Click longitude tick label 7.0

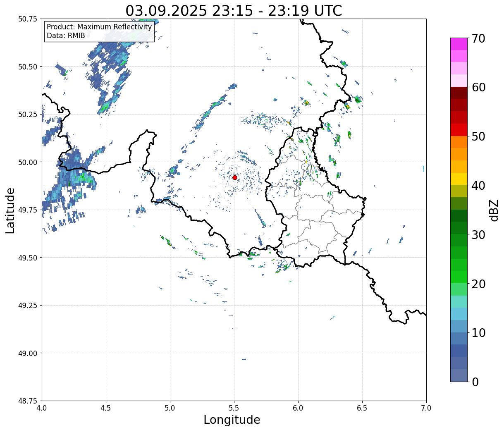pyautogui.click(x=426, y=408)
